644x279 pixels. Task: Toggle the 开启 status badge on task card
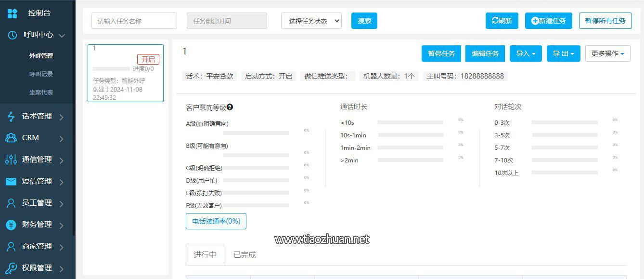(x=148, y=59)
